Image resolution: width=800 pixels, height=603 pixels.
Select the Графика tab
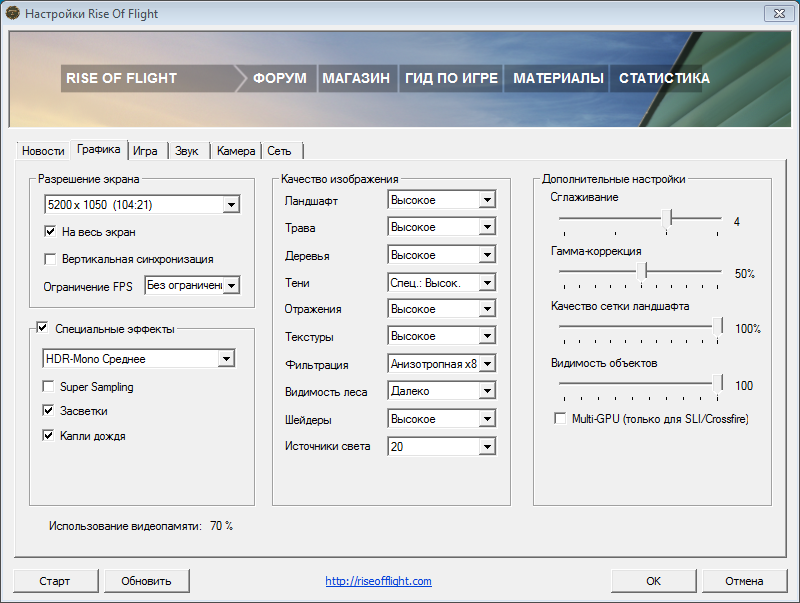pos(98,149)
